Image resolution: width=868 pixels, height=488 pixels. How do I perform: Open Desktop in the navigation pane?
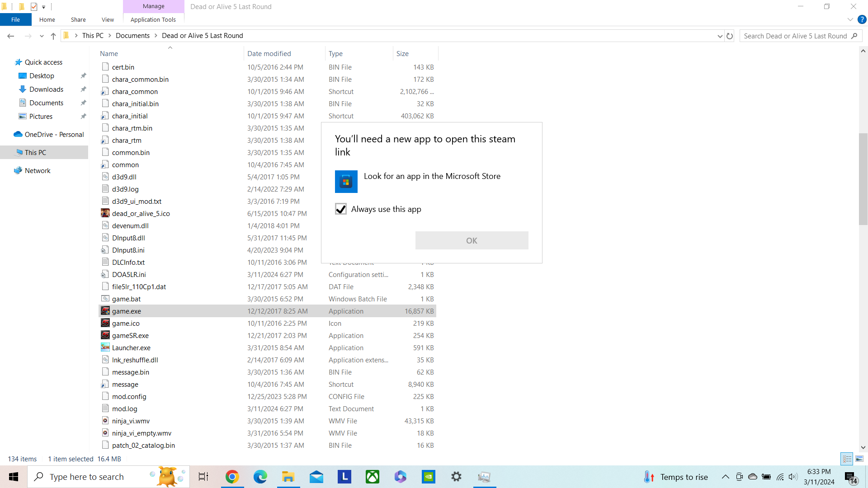pos(42,75)
